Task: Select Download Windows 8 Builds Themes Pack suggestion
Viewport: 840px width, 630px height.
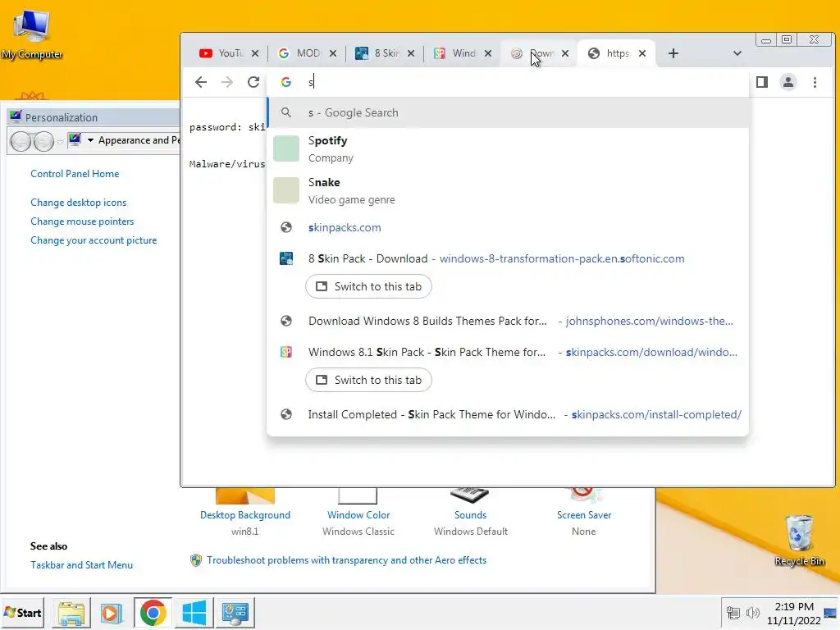Action: pyautogui.click(x=508, y=321)
